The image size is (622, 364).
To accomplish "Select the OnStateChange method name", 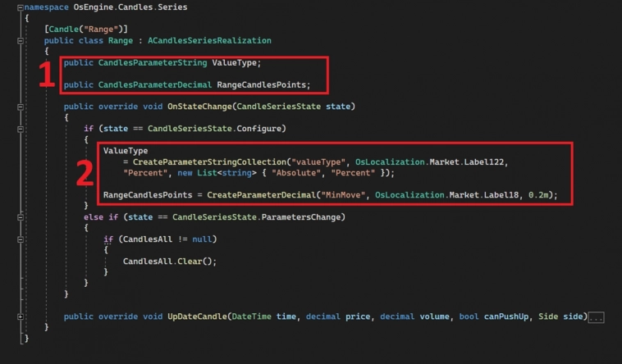I will pos(199,107).
